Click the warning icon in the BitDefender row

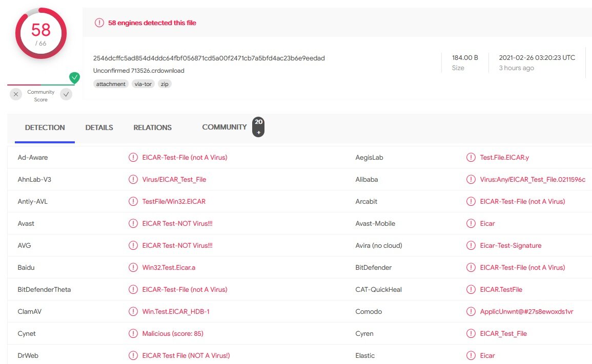[471, 267]
